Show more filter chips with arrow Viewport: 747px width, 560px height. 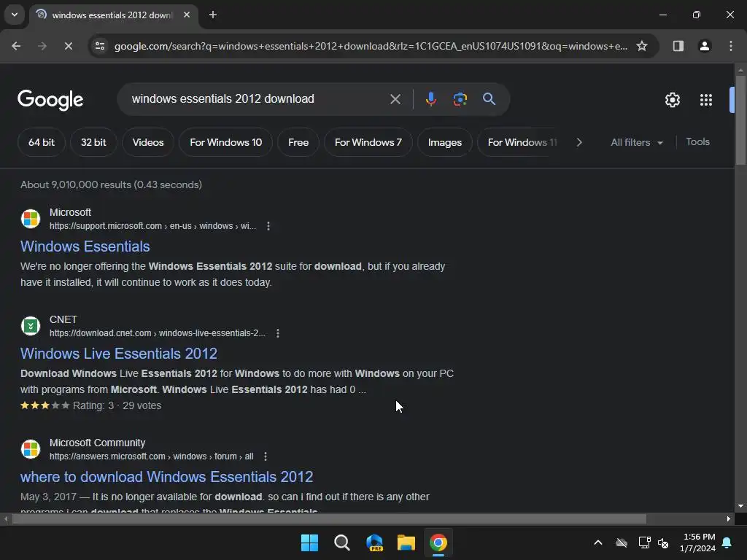(x=578, y=142)
